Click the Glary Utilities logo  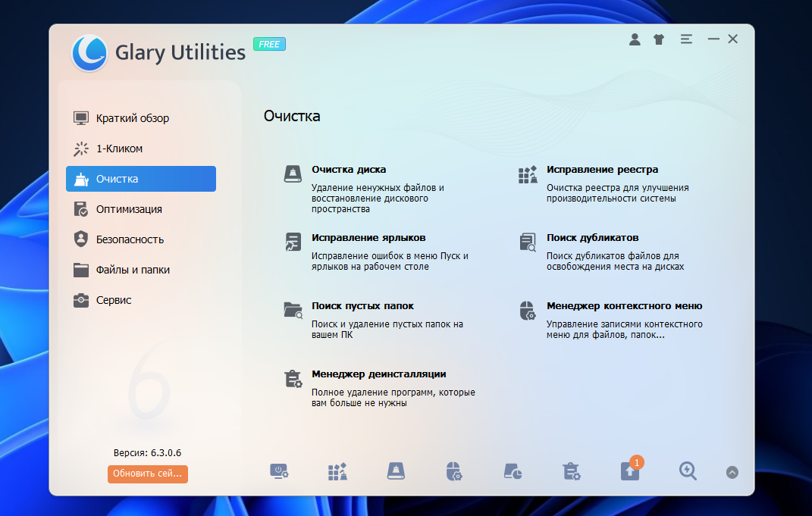89,52
